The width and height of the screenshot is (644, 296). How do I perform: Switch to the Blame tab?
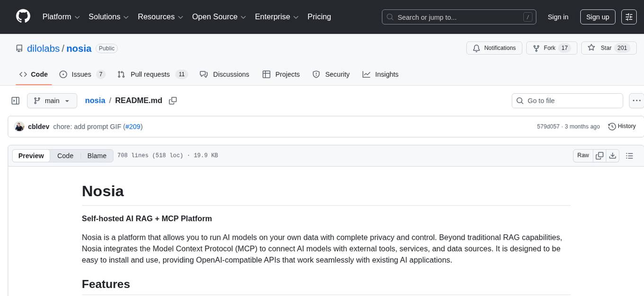97,156
